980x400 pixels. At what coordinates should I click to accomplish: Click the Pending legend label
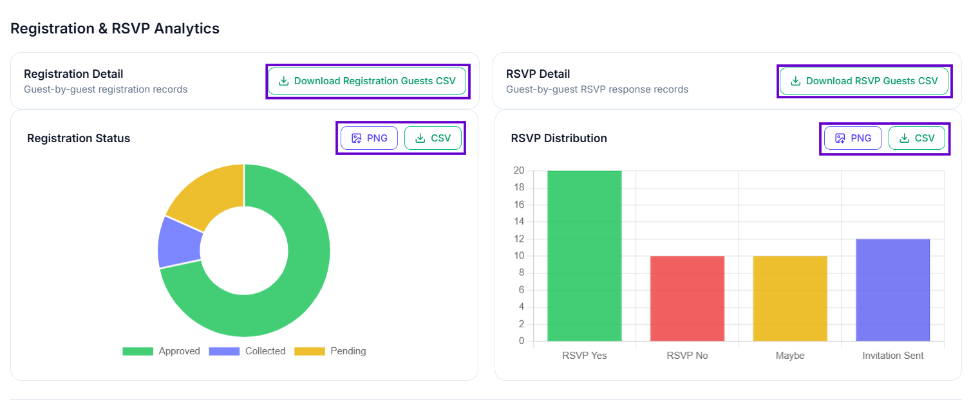(x=348, y=351)
